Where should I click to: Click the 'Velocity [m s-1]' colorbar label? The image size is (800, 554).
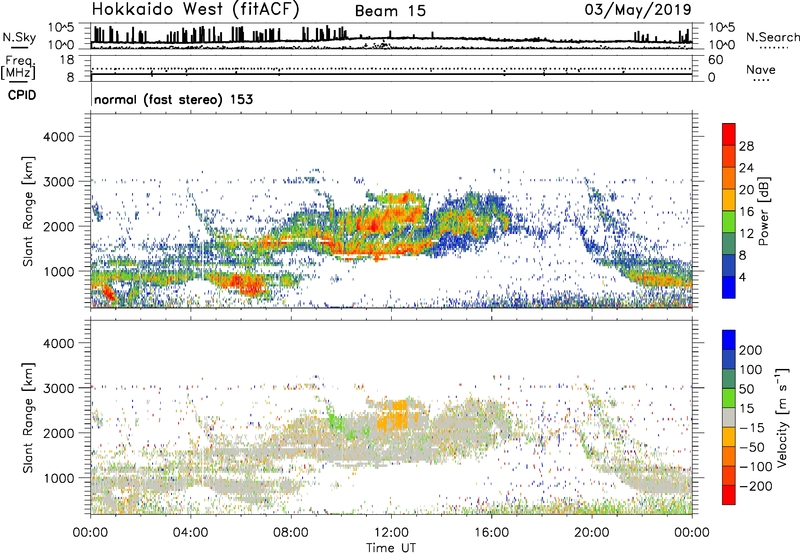pos(782,417)
